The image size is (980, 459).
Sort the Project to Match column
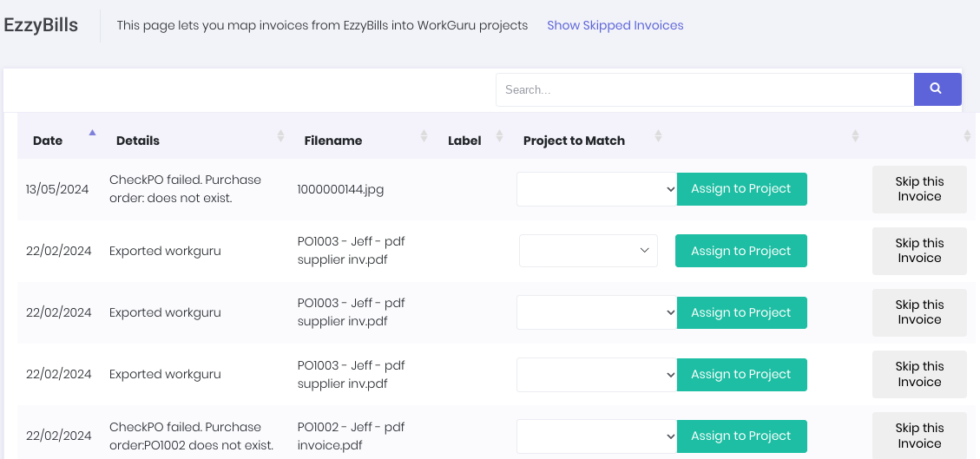(x=658, y=135)
